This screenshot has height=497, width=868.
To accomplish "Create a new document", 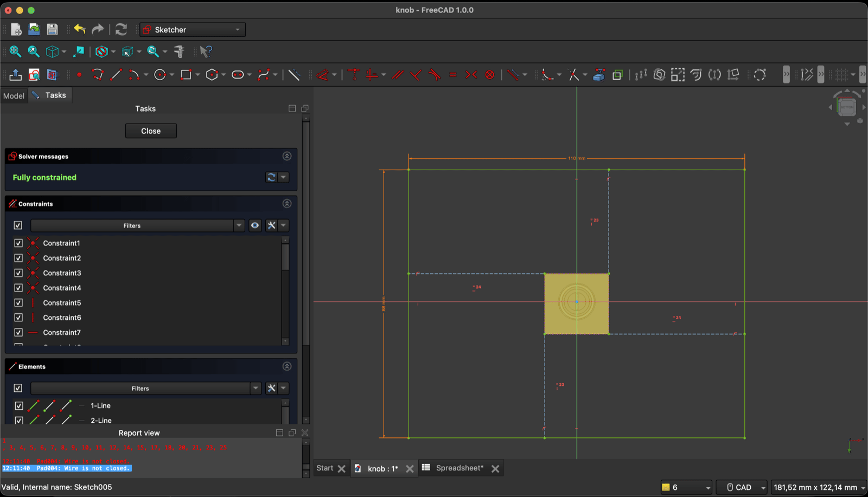I will point(16,29).
